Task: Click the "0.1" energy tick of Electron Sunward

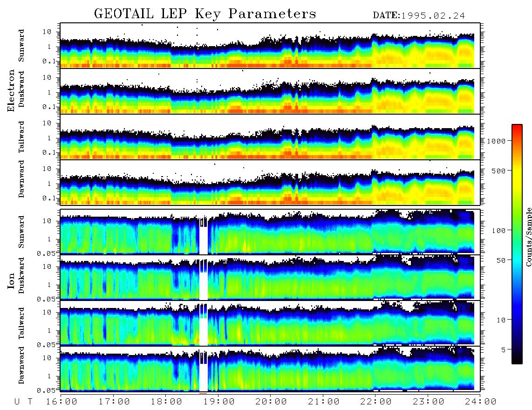Action: coord(49,61)
